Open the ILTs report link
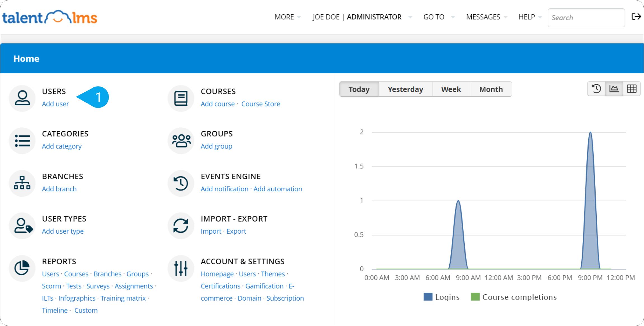Image resolution: width=644 pixels, height=326 pixels. [48, 299]
